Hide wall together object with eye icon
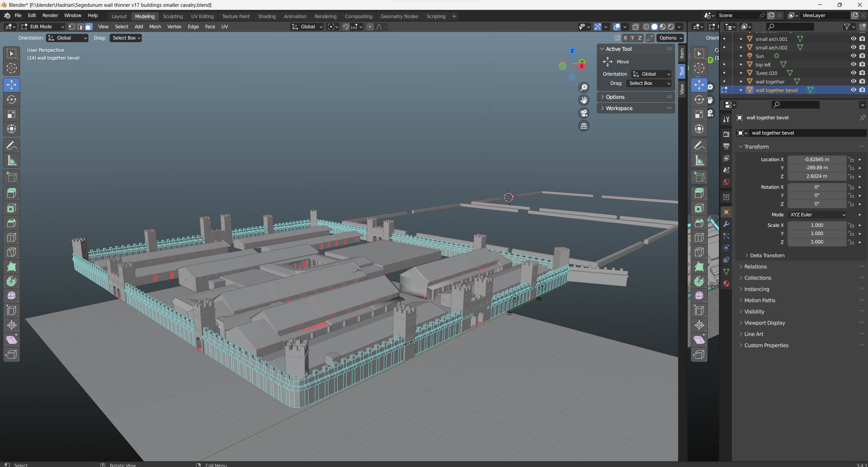This screenshot has height=467, width=868. click(854, 81)
